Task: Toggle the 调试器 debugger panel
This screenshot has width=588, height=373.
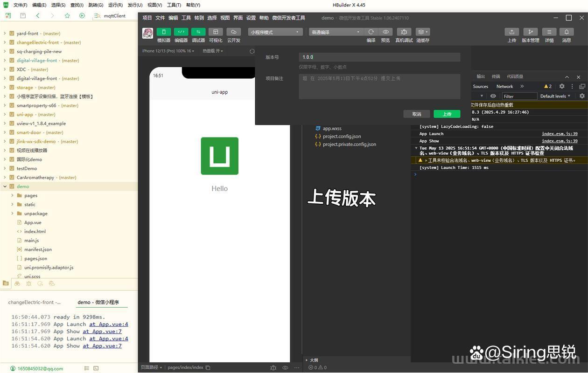Action: pyautogui.click(x=198, y=32)
